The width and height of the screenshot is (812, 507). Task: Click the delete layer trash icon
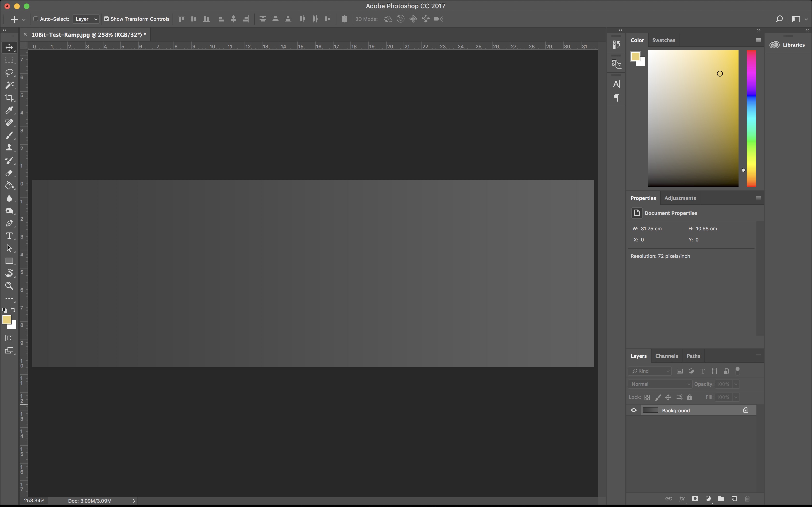pyautogui.click(x=747, y=499)
